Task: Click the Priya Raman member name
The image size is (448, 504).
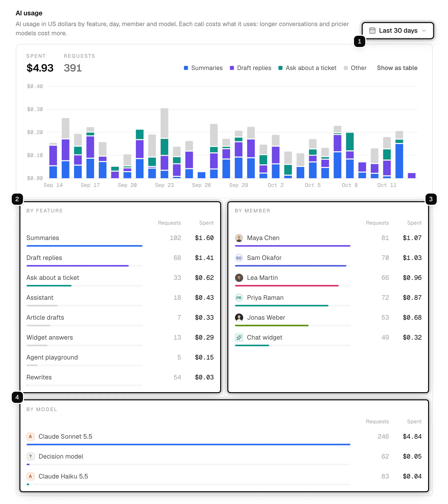Action: pos(265,298)
